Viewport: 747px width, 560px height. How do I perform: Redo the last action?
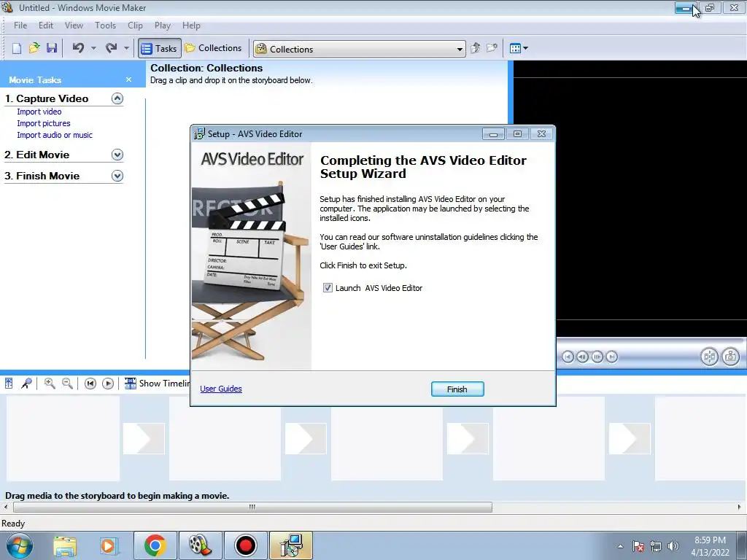112,48
